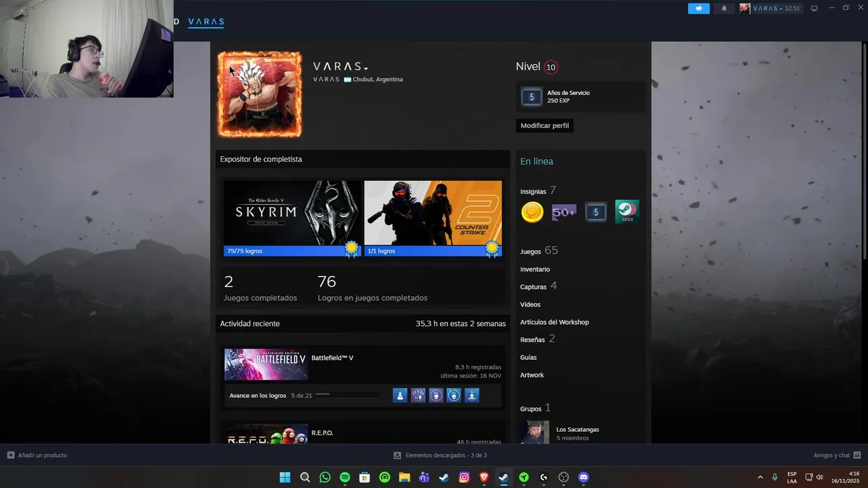This screenshot has width=868, height=488.
Task: Click microphone icon in system tray
Action: point(774,477)
